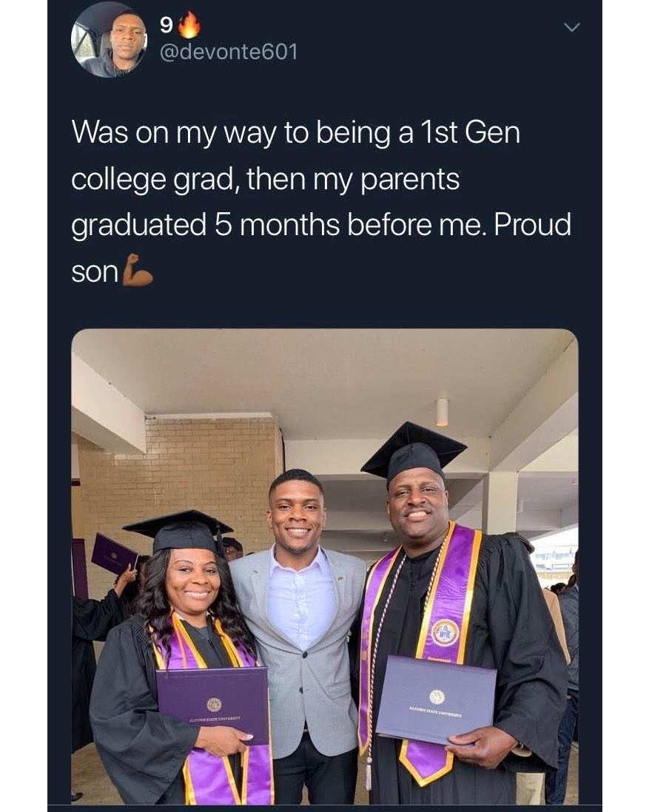Screen dimensions: 649x812
Task: Tap the fire emoji in the display name
Action: click(189, 27)
